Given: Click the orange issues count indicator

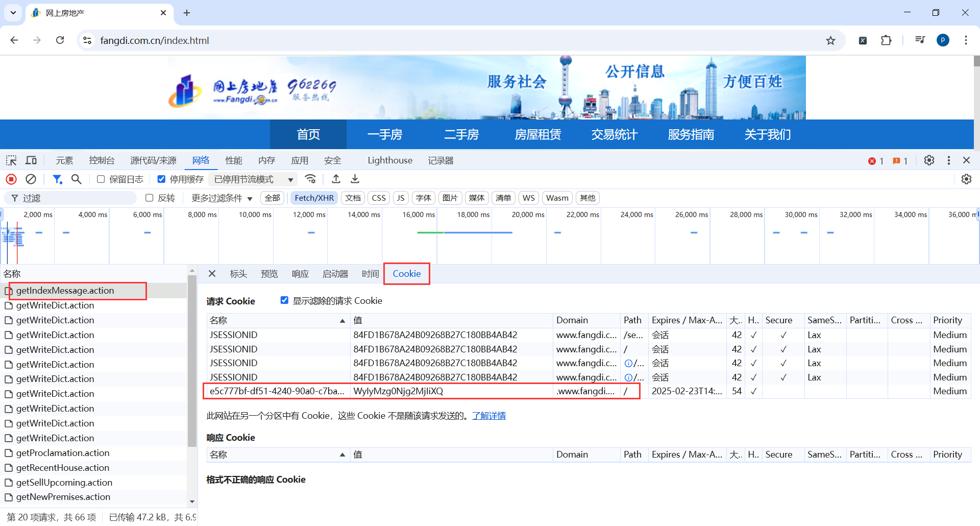Looking at the screenshot, I should (900, 161).
